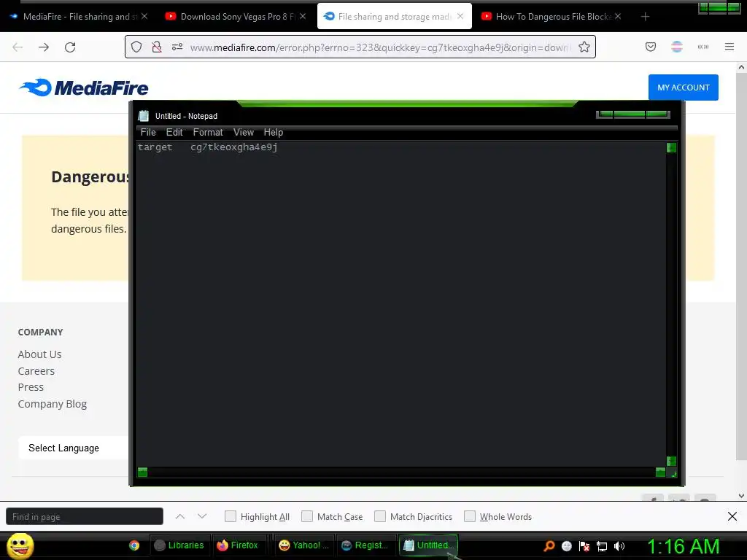Click the Find in page input field
This screenshot has height=560, width=747.
tap(85, 516)
